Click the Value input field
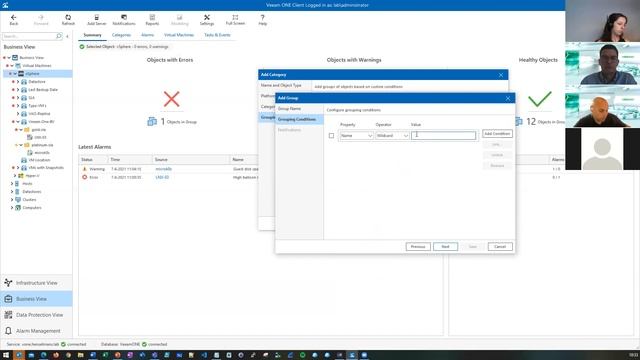The height and width of the screenshot is (360, 640). (x=444, y=136)
